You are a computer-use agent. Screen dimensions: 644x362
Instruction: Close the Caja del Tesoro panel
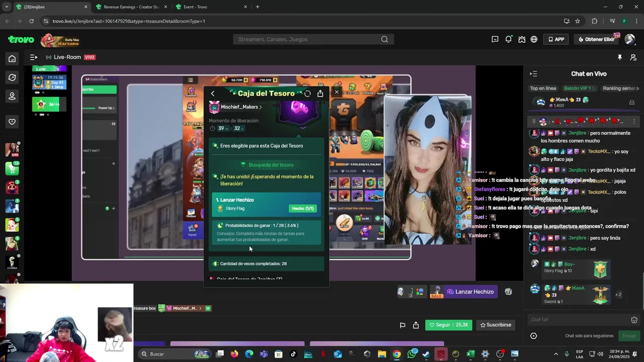[x=337, y=92]
